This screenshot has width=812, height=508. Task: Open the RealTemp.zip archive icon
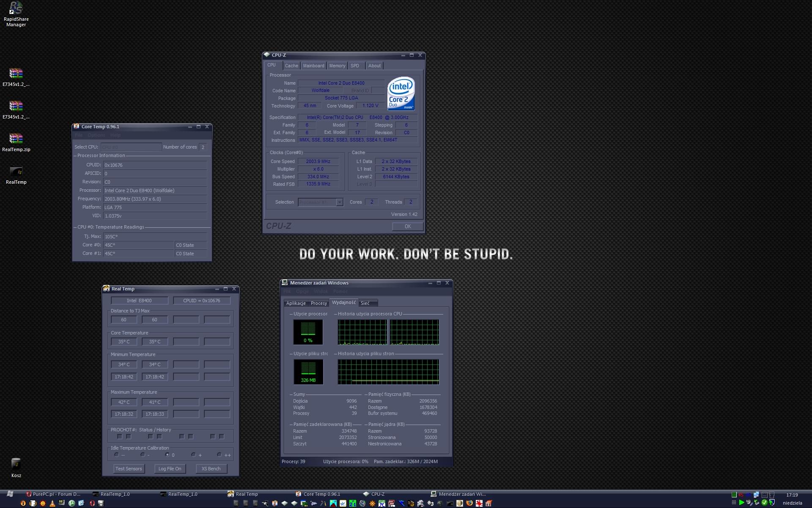(x=16, y=142)
